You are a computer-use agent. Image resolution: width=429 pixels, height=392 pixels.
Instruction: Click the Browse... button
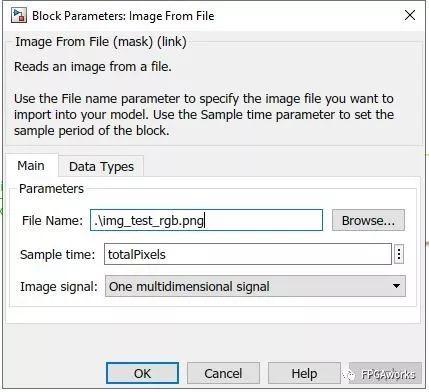(x=368, y=220)
